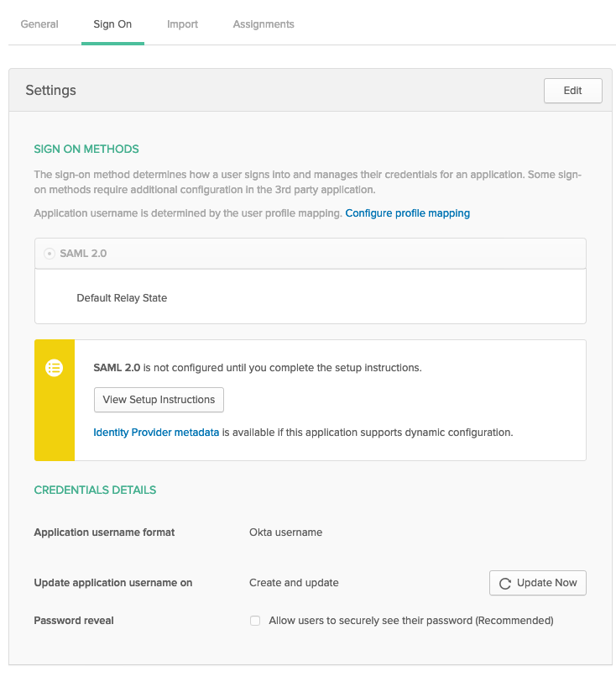
Task: Select the SAML 2.0 radio button
Action: coord(49,253)
